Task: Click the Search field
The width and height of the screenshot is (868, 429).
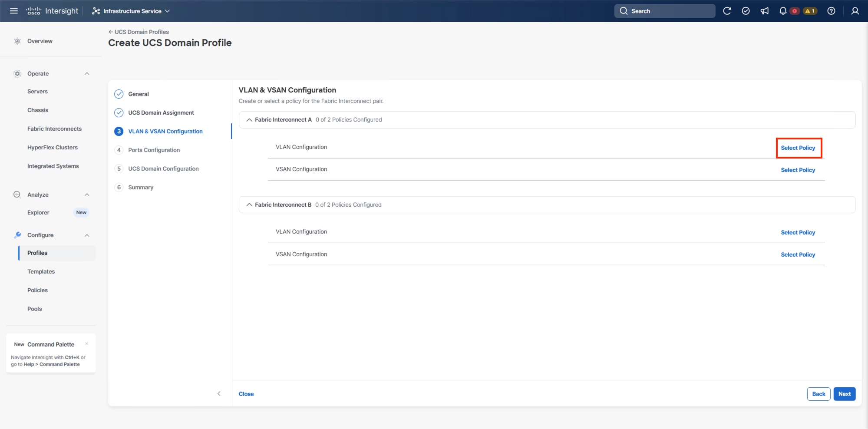Action: coord(664,11)
